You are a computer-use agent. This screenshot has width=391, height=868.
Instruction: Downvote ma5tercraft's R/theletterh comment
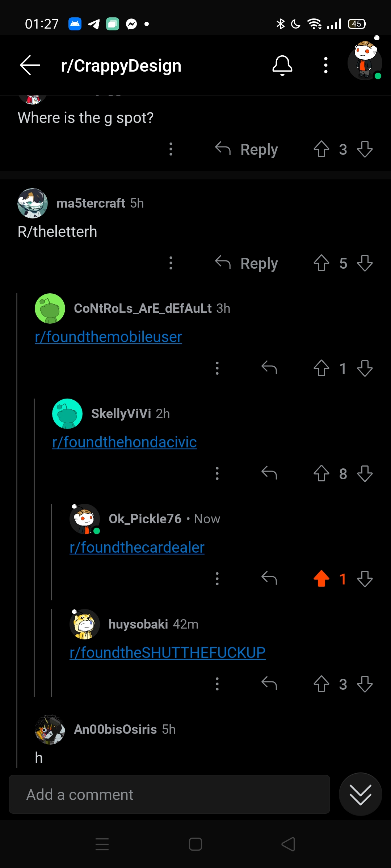[365, 263]
